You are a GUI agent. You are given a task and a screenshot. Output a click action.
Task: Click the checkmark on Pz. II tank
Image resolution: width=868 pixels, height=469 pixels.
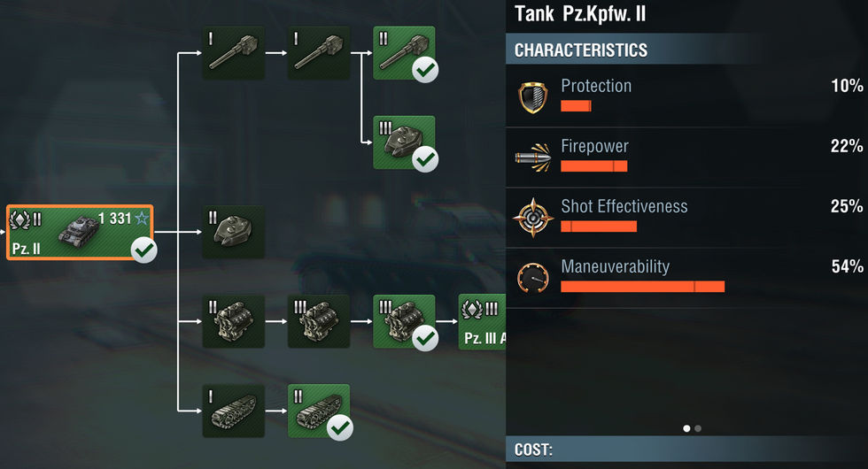click(x=143, y=250)
